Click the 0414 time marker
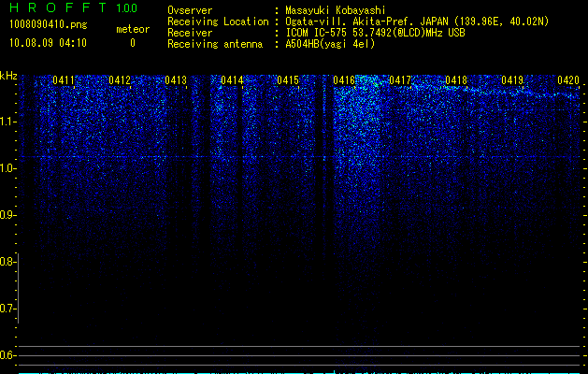The height and width of the screenshot is (374, 588). click(x=232, y=79)
